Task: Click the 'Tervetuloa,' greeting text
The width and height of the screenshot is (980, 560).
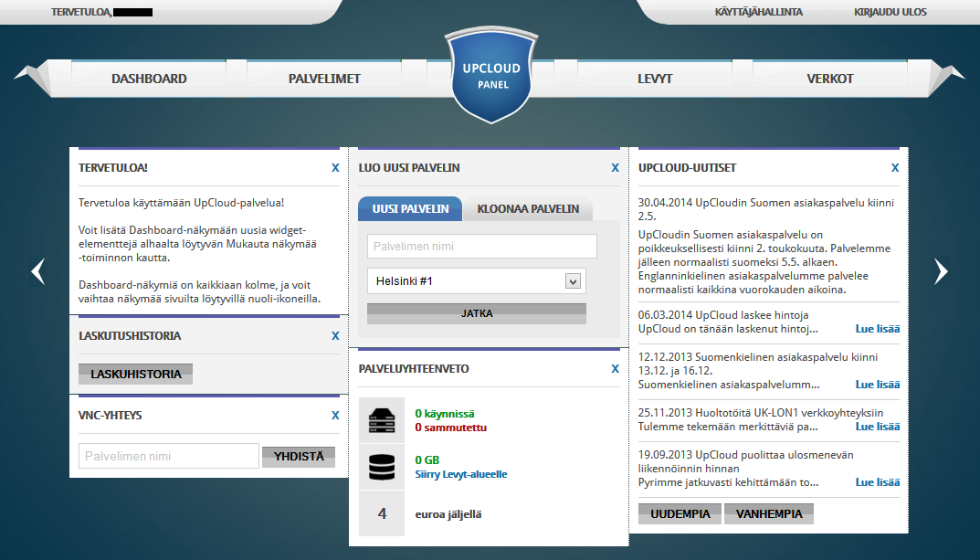Action: coord(82,12)
